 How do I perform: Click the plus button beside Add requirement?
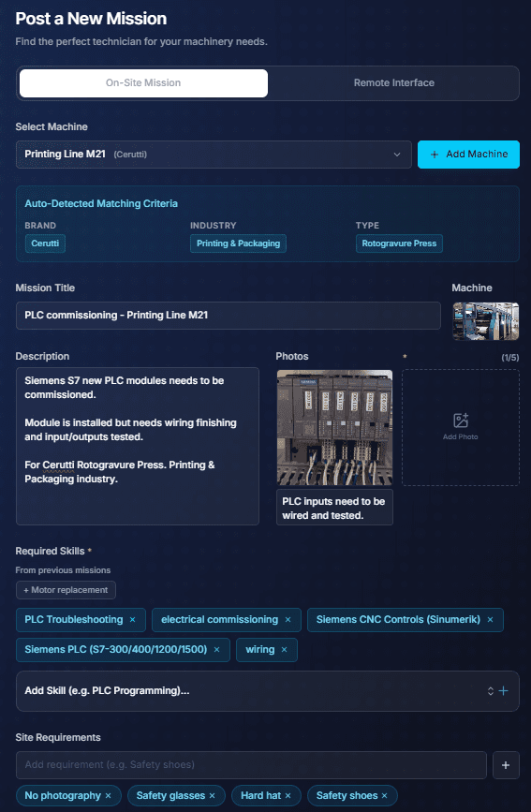[506, 765]
